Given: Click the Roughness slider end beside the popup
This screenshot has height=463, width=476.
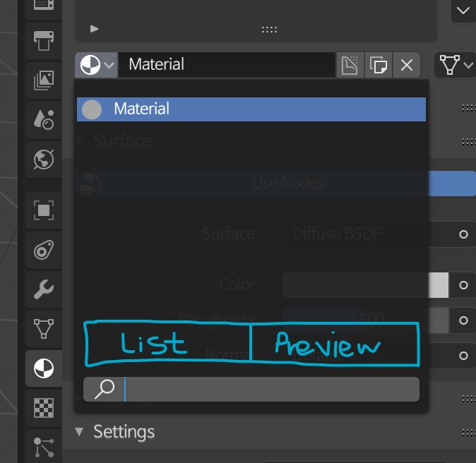Looking at the screenshot, I should 439,320.
